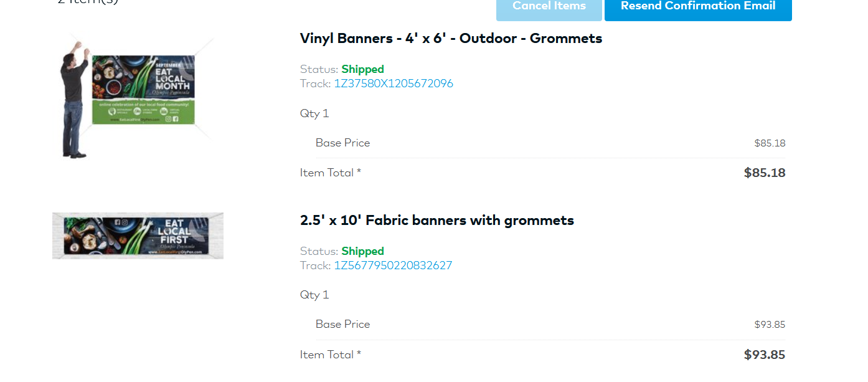Click the small $93.85 base price amount
The height and width of the screenshot is (382, 868).
pyautogui.click(x=770, y=325)
